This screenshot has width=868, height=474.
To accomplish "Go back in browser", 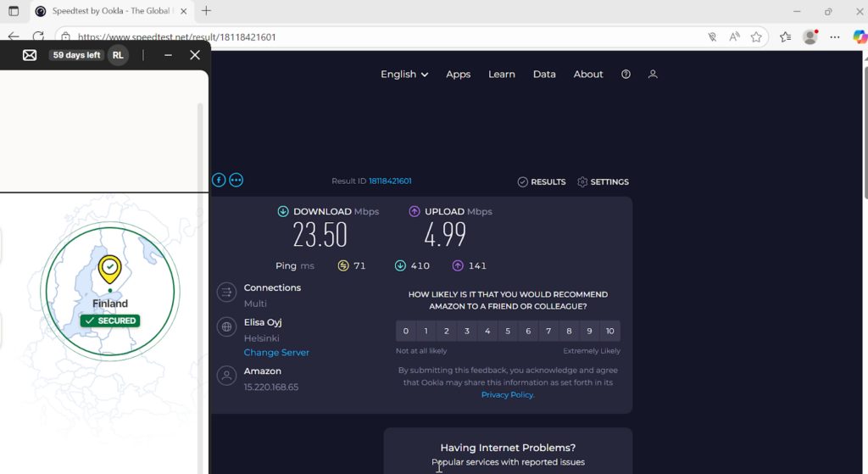I will coord(14,37).
